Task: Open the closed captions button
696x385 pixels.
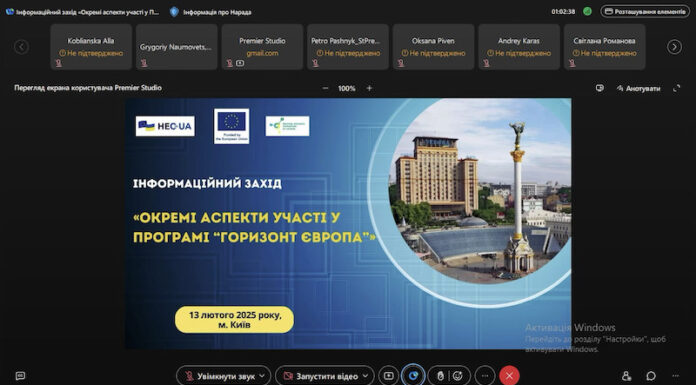Action: coord(20,376)
